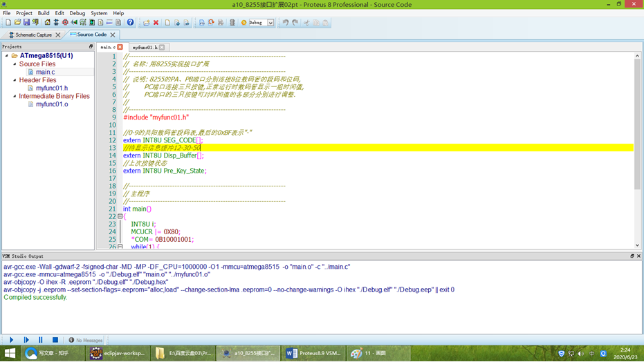644x362 pixels.
Task: Open the Edit menu
Action: point(59,13)
